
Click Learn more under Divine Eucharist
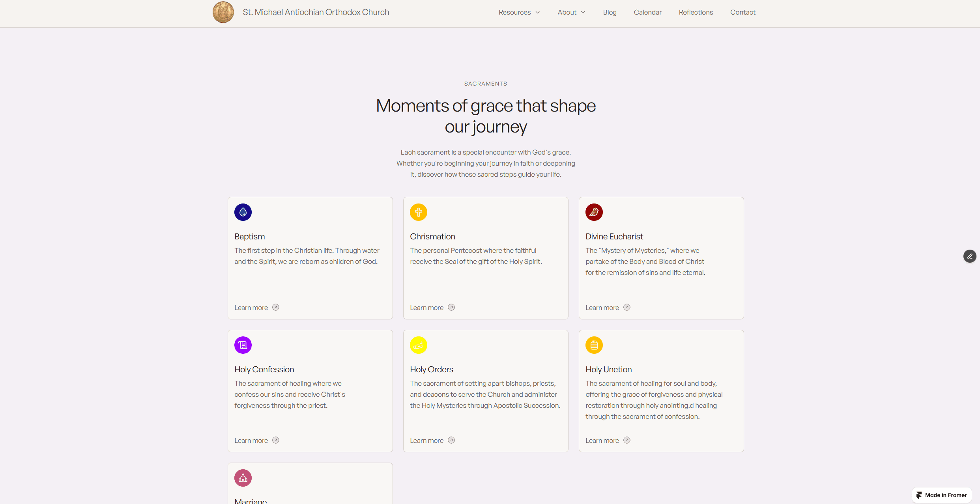pyautogui.click(x=602, y=308)
